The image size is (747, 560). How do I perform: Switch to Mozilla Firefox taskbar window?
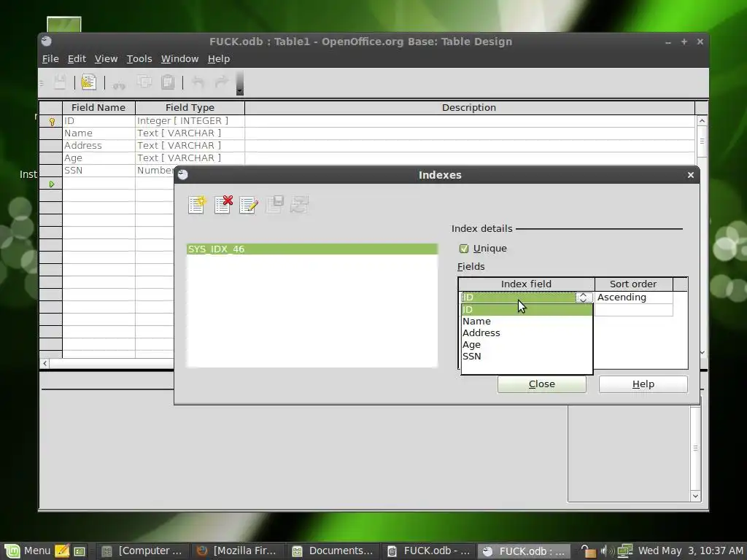pos(239,551)
